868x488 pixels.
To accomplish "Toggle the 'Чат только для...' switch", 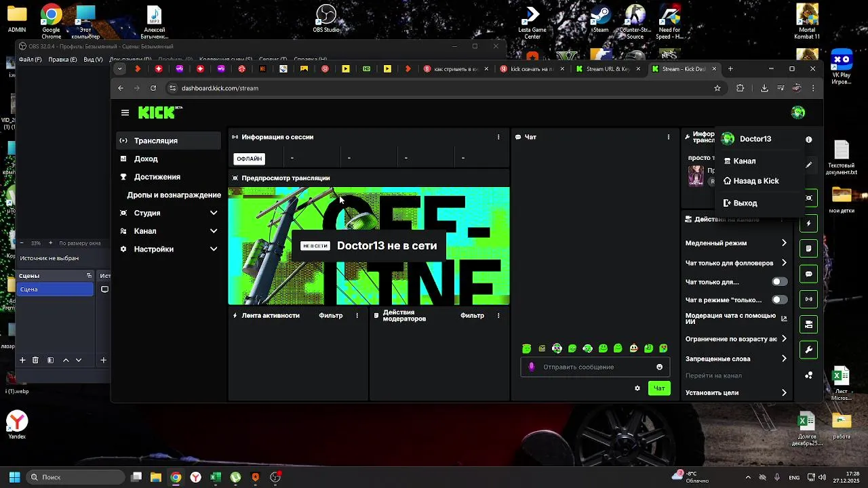I will click(780, 282).
